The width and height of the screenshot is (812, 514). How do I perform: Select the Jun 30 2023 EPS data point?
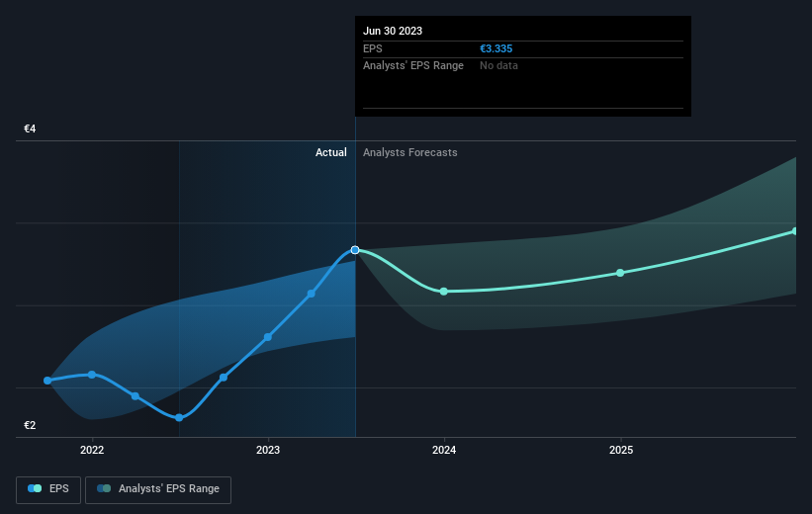(355, 250)
